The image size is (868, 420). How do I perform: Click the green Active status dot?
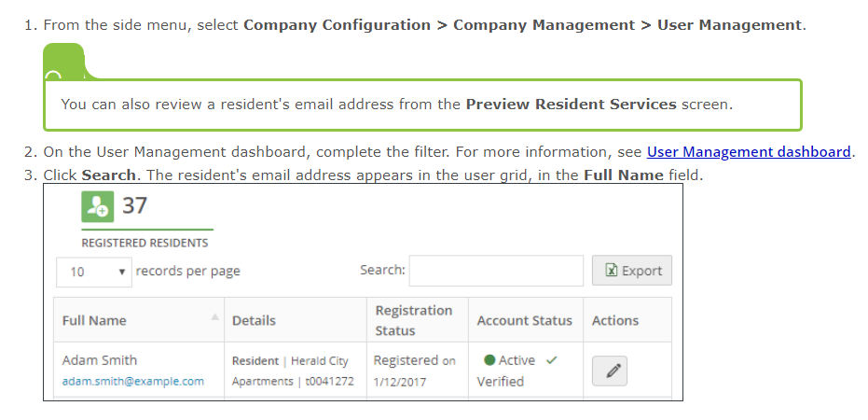489,360
